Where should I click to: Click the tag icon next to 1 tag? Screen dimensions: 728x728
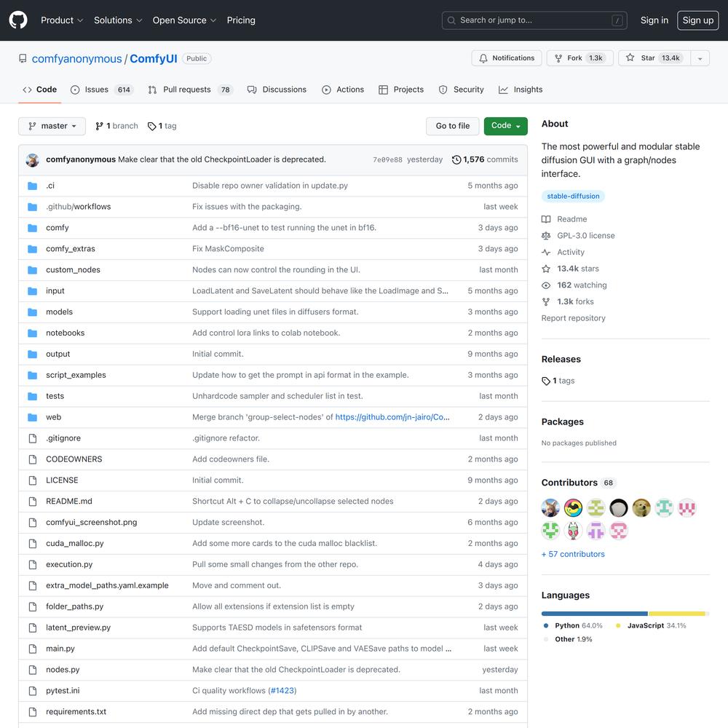(x=152, y=126)
